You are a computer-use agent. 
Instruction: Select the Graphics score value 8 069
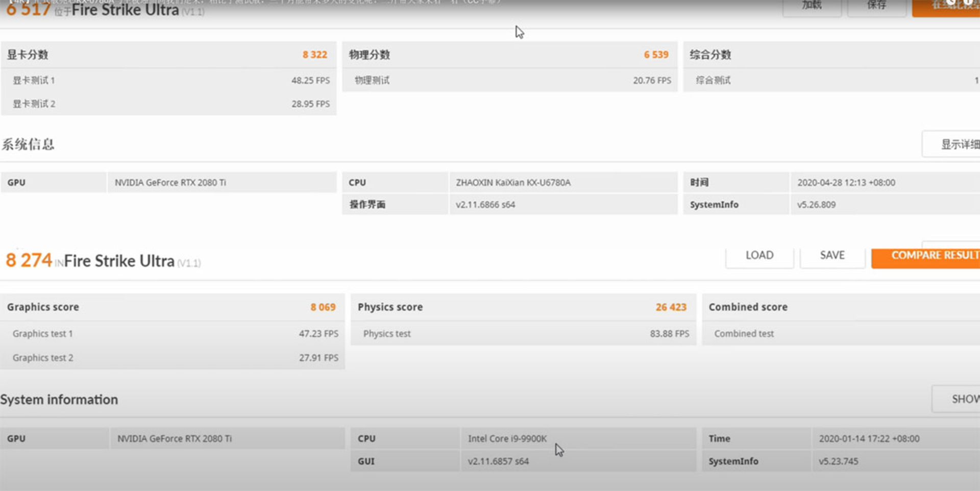(323, 307)
